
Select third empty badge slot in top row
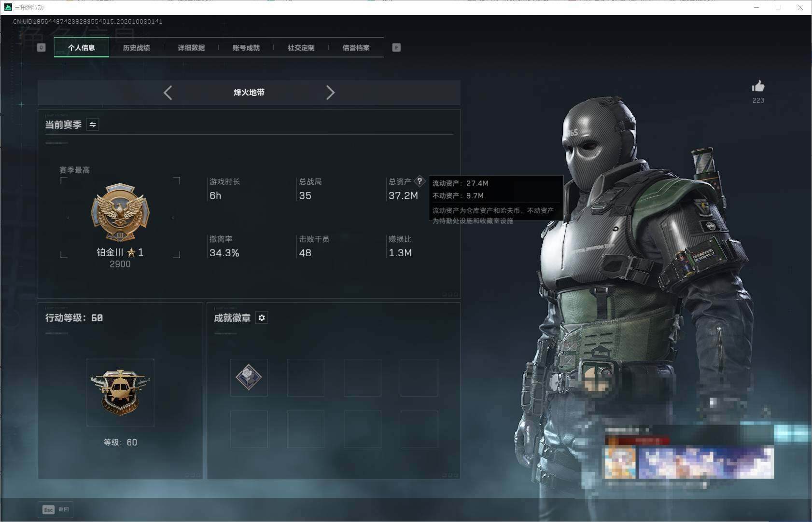click(363, 377)
